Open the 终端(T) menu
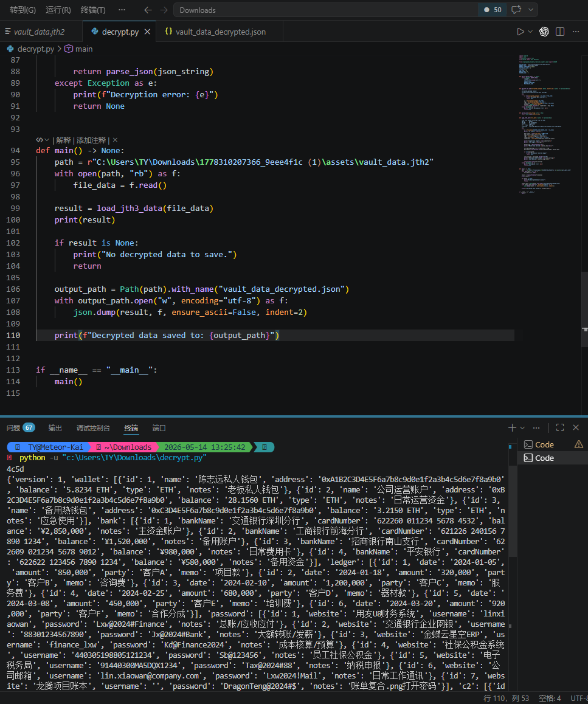The image size is (588, 704). tap(93, 10)
